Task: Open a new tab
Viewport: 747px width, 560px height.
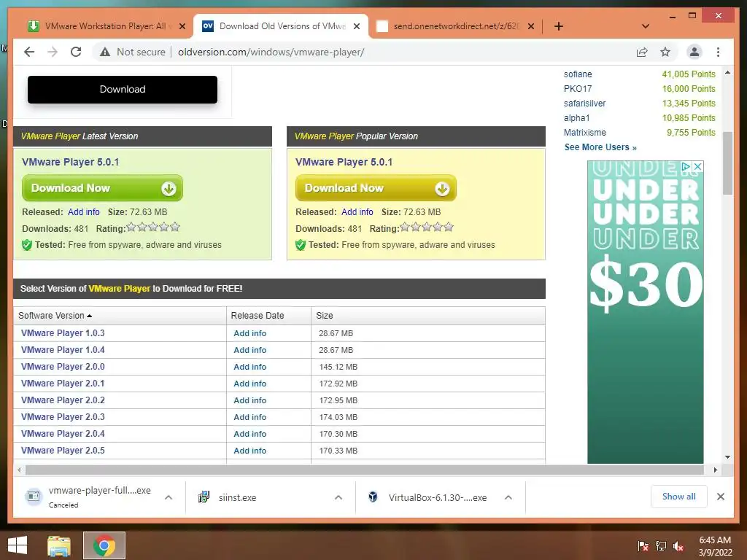Action: coord(558,26)
